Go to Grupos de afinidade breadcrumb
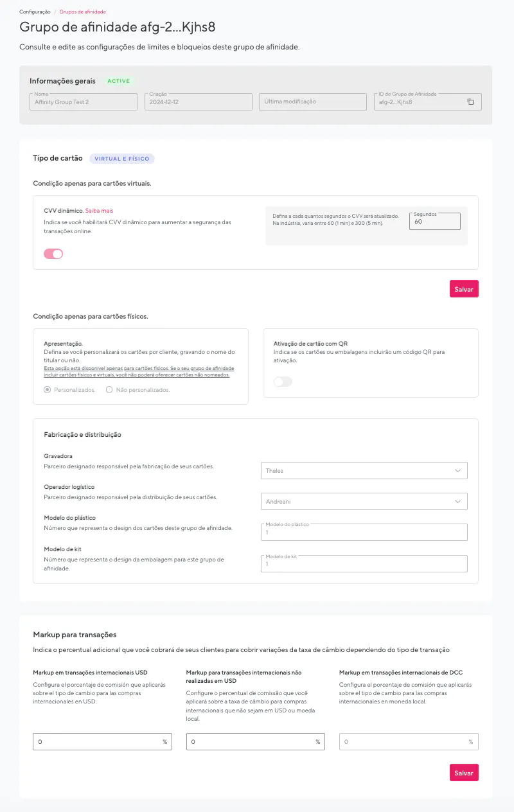This screenshot has height=812, width=514. click(x=83, y=12)
